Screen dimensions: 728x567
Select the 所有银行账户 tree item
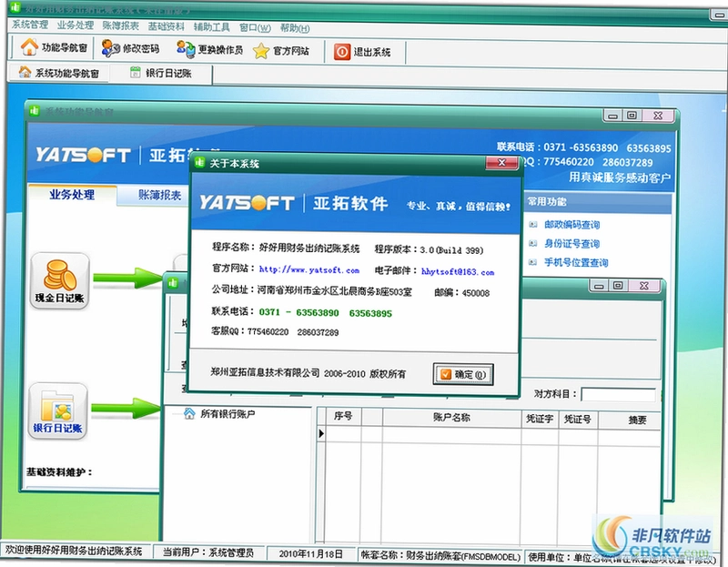click(227, 414)
